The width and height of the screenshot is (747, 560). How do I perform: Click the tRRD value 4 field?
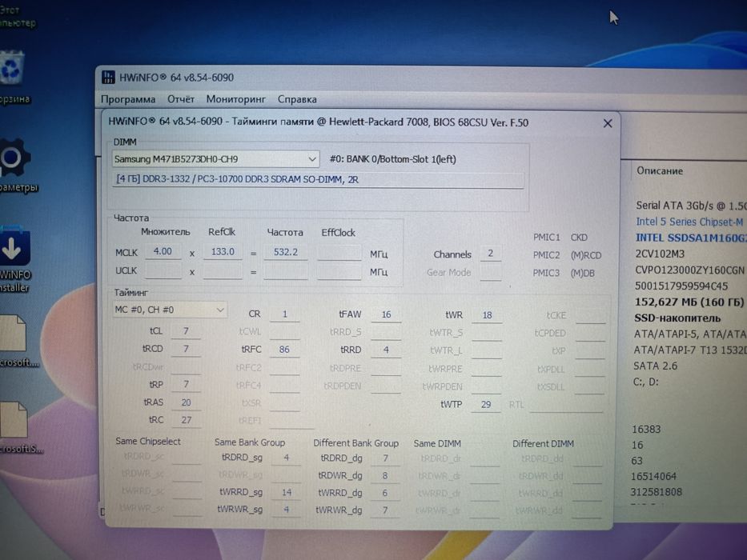(x=386, y=350)
